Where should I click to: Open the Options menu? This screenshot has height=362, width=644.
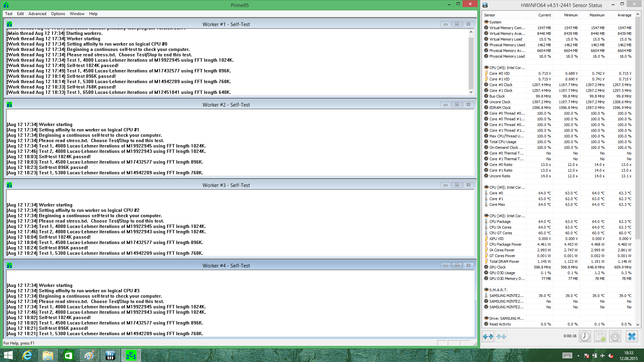point(58,14)
